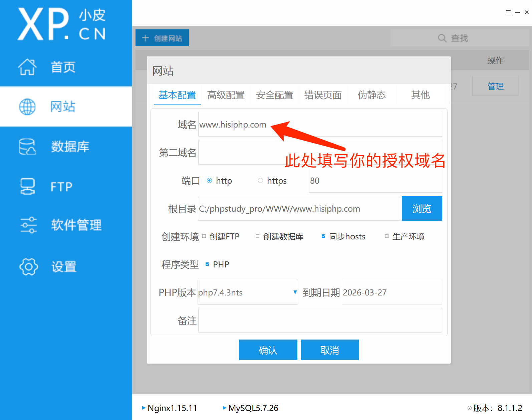
Task: Click the Nginx status play icon
Action: click(144, 408)
